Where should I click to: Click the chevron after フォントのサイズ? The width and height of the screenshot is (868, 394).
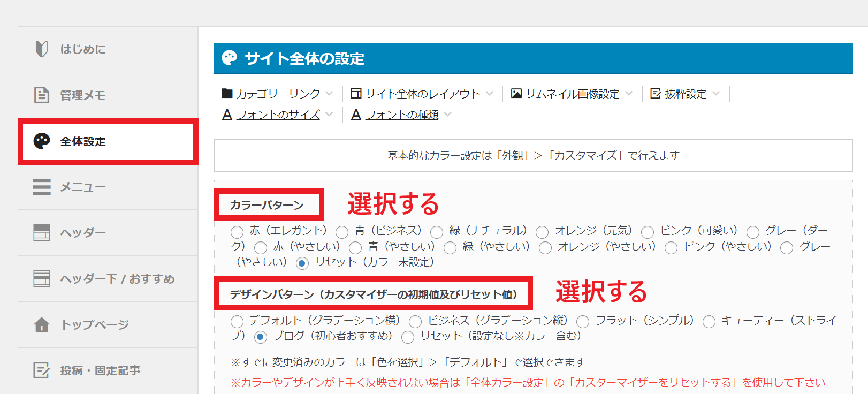coord(329,115)
